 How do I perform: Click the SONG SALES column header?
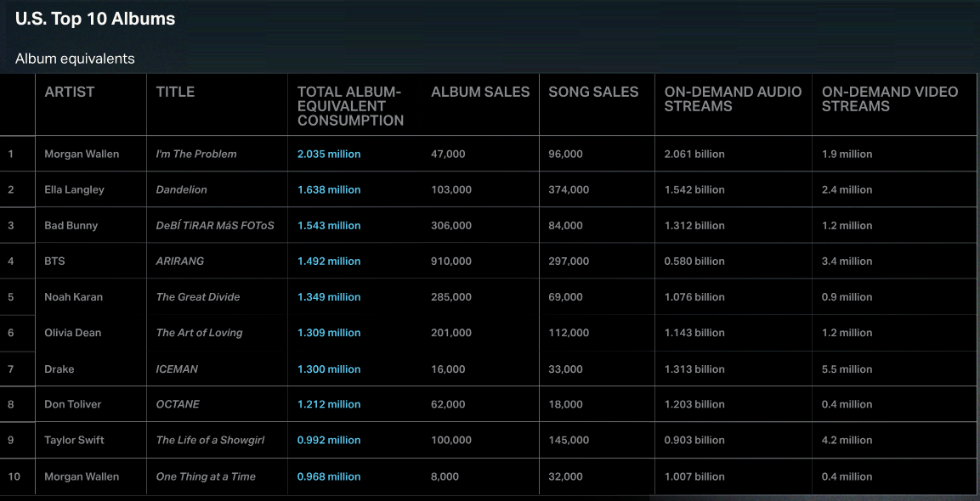[x=593, y=92]
